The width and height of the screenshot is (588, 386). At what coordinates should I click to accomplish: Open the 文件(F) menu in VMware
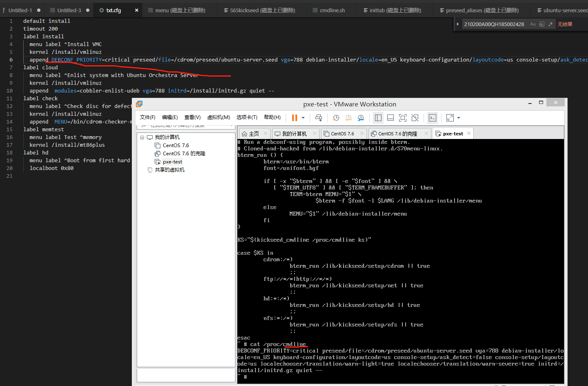click(x=147, y=117)
